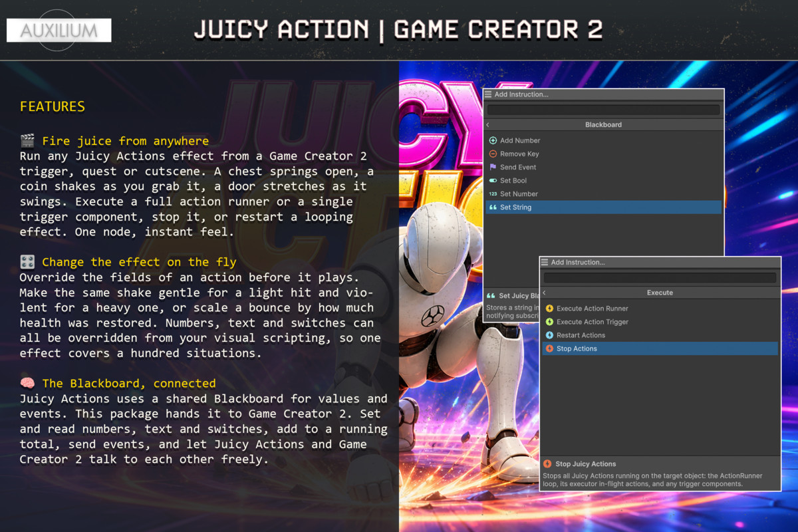Click the green bolt icon for Execute Action Trigger
Image resolution: width=798 pixels, height=532 pixels.
[549, 322]
